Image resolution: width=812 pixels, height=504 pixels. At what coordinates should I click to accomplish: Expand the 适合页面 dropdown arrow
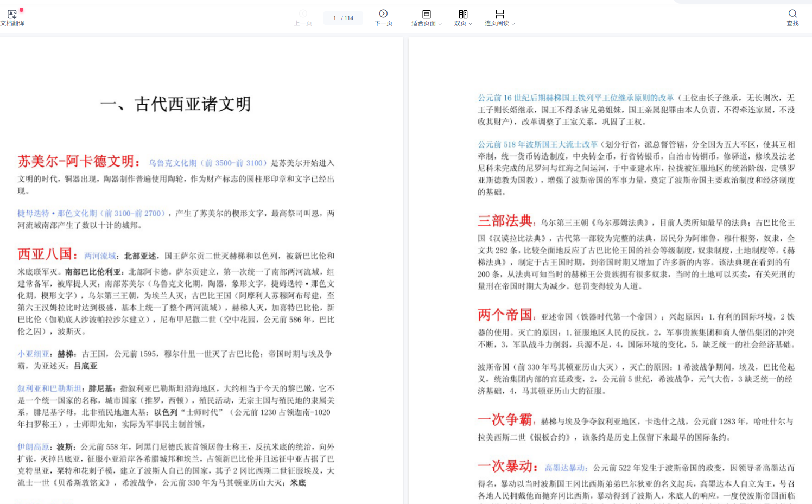[x=440, y=24]
